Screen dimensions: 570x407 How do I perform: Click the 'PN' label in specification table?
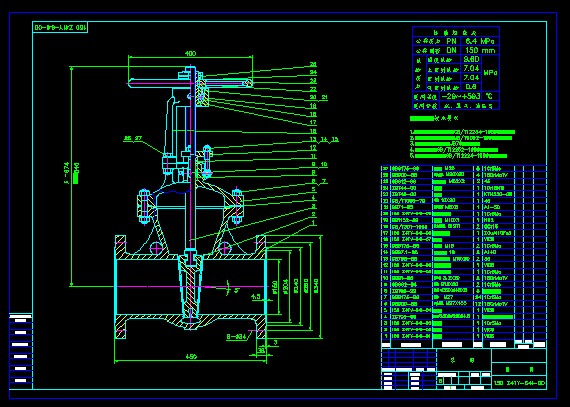coord(451,41)
